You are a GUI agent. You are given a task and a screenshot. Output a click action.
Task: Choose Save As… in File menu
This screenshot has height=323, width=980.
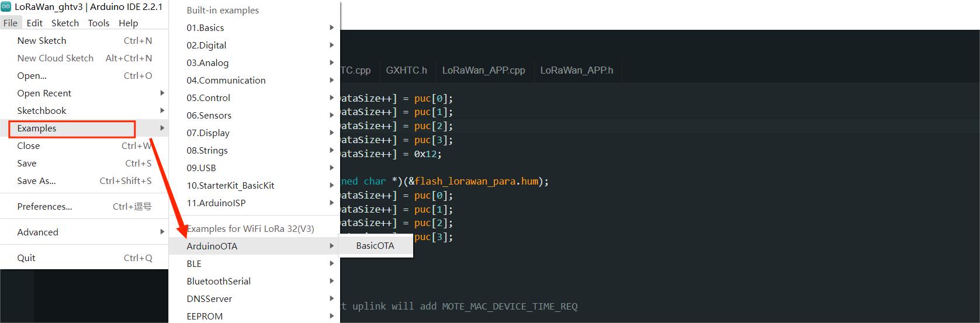pyautogui.click(x=36, y=180)
